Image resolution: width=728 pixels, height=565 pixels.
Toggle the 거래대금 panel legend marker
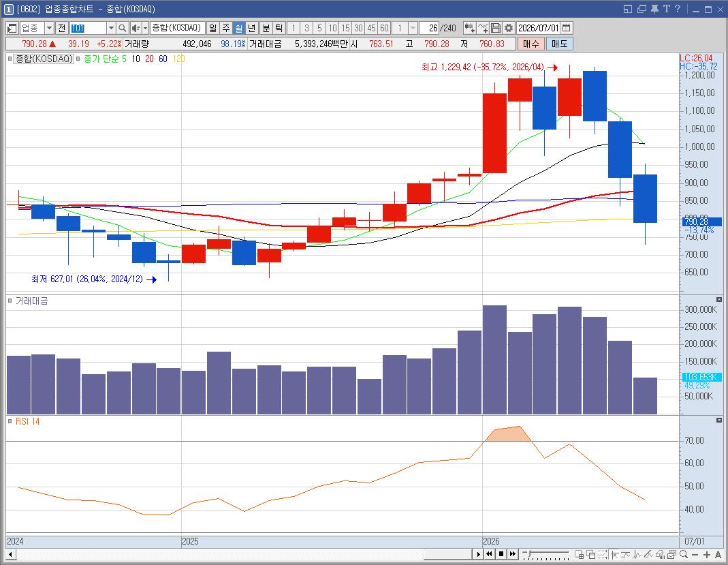click(x=10, y=301)
